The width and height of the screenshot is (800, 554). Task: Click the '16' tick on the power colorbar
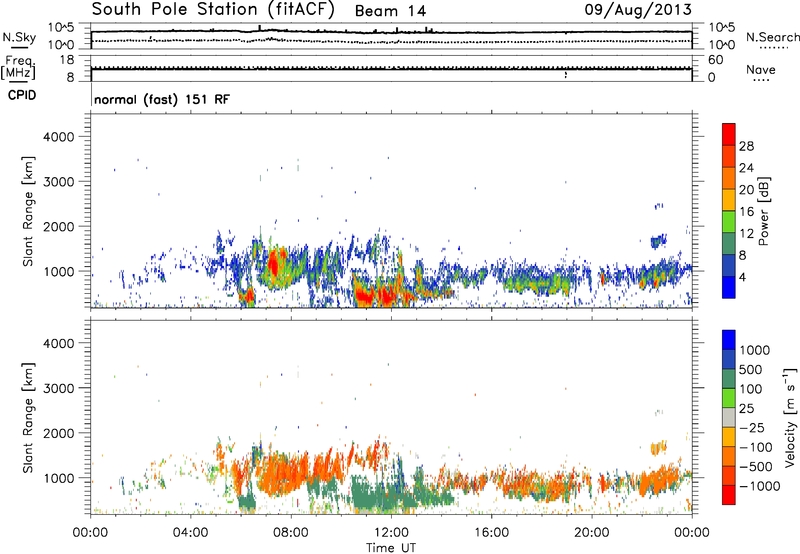(x=746, y=212)
